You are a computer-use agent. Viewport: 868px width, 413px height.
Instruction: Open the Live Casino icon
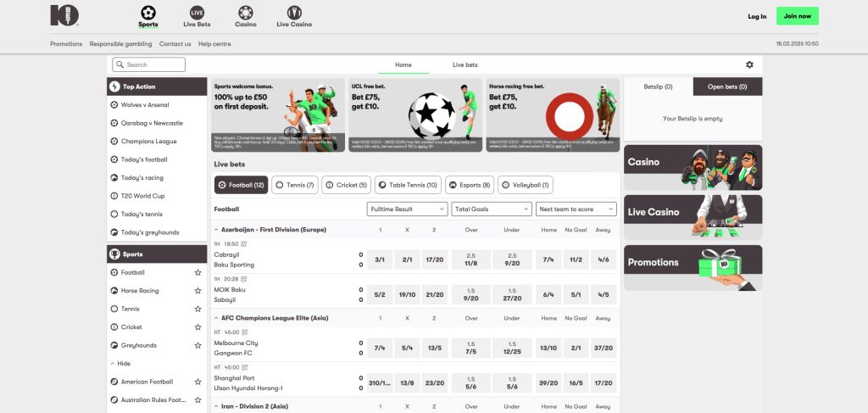(294, 12)
